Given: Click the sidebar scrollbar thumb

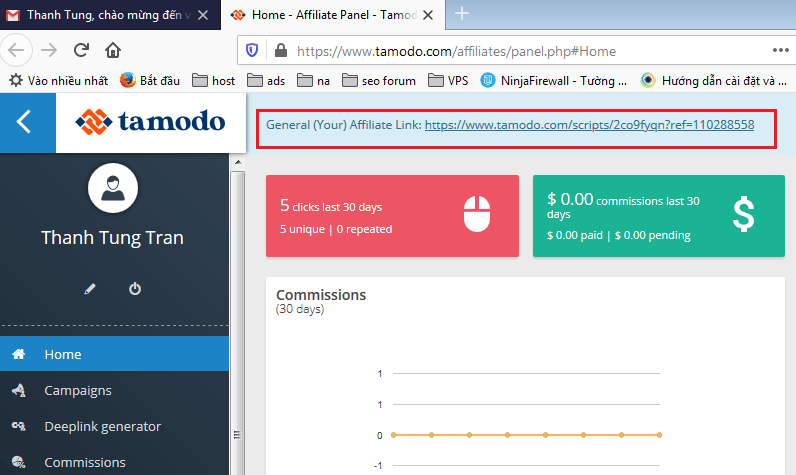Looking at the screenshot, I should click(x=238, y=323).
